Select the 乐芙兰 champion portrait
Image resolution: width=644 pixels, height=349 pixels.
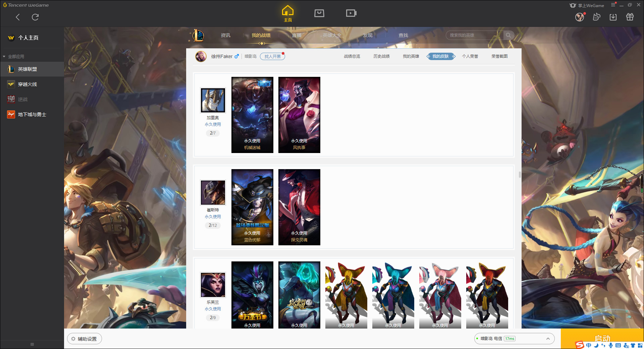pyautogui.click(x=213, y=285)
